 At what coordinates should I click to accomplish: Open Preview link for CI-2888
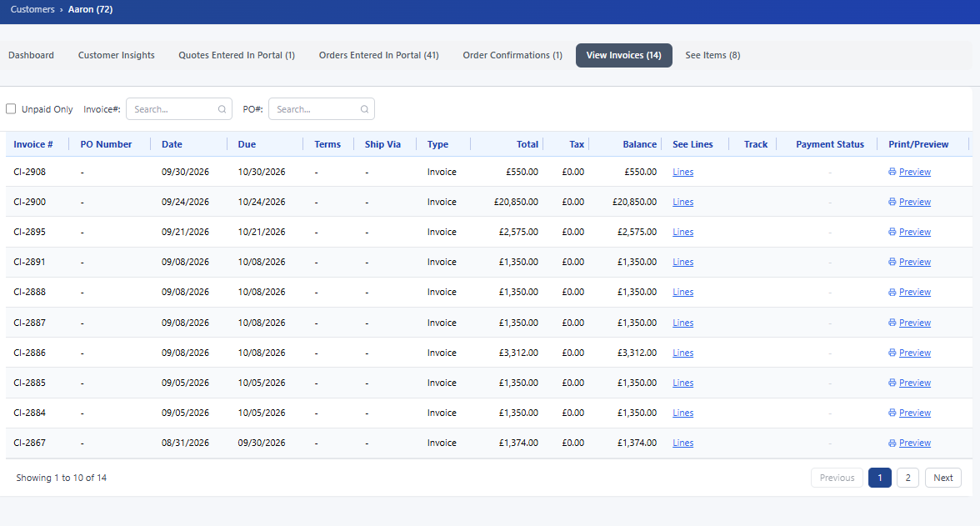point(915,292)
